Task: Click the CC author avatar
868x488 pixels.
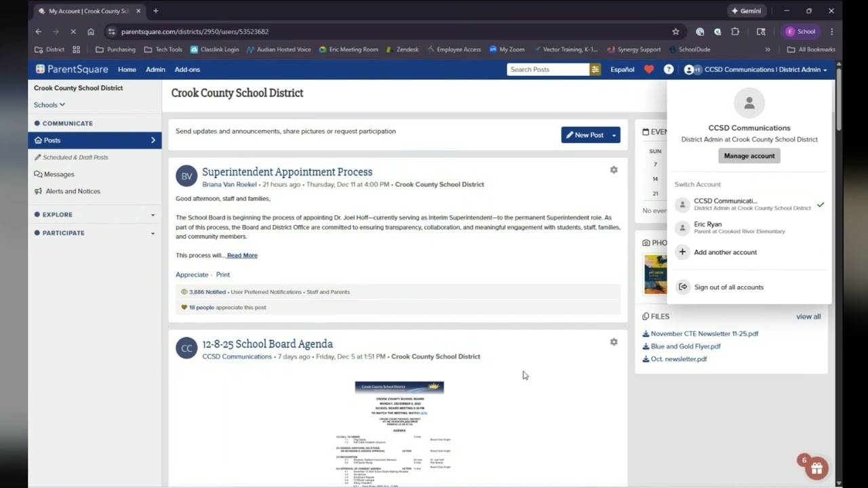Action: (186, 348)
